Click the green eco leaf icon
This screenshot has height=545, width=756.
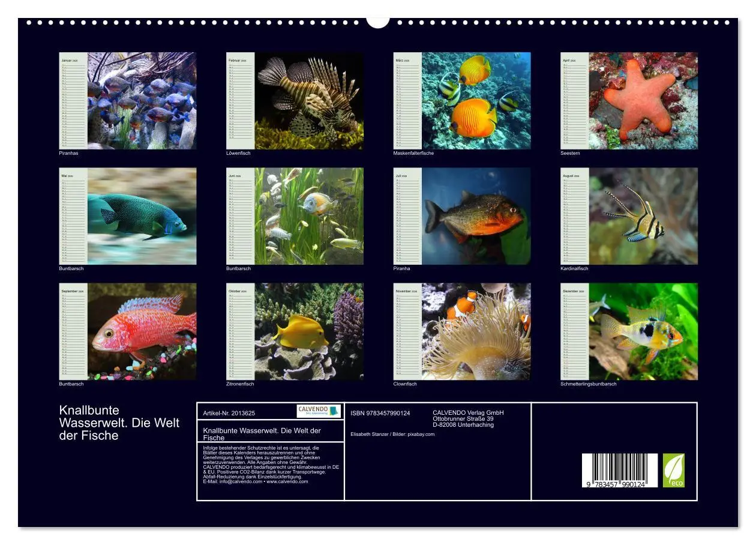pyautogui.click(x=673, y=470)
